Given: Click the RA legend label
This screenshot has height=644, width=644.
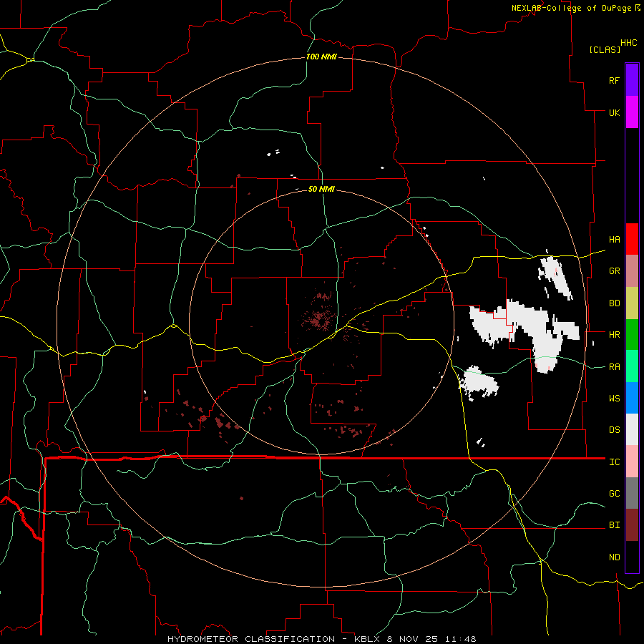Looking at the screenshot, I should click(x=615, y=367).
